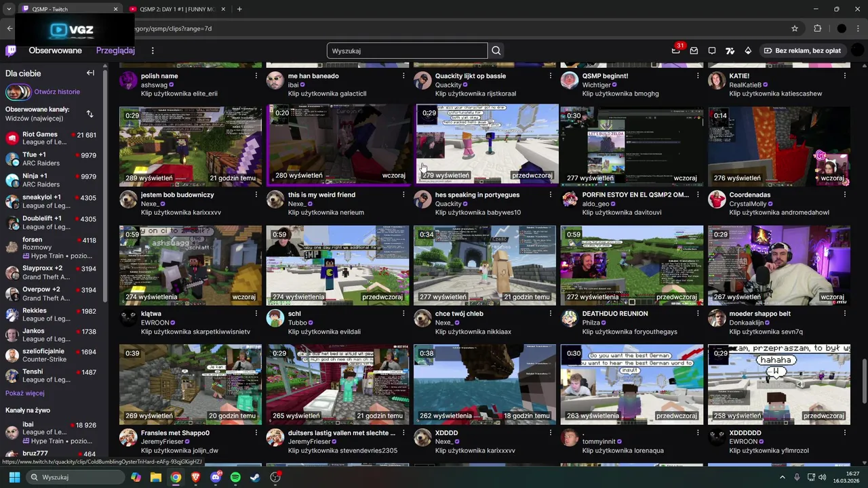This screenshot has height=488, width=868.
Task: Click Windows taskbar search box
Action: pyautogui.click(x=77, y=477)
